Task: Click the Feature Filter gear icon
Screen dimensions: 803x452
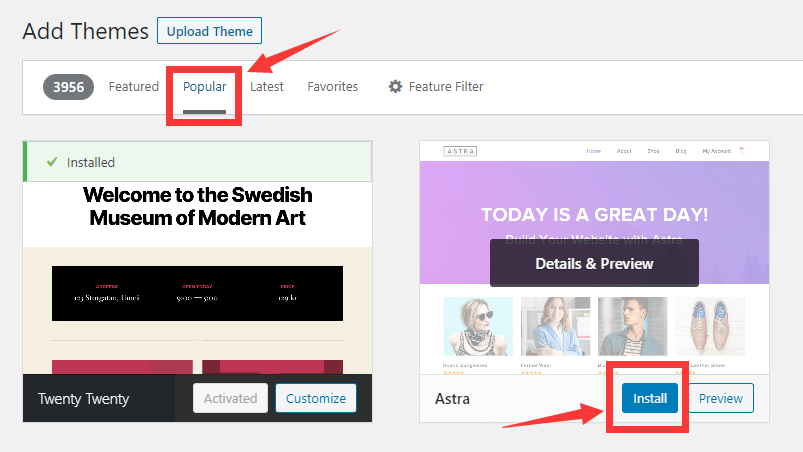Action: [x=395, y=87]
